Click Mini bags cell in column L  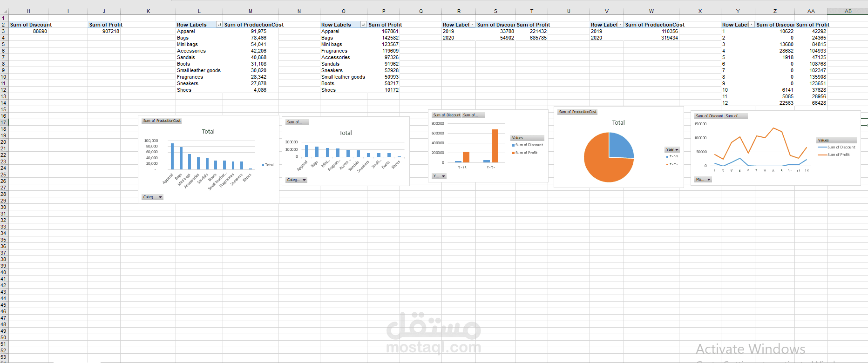(199, 44)
